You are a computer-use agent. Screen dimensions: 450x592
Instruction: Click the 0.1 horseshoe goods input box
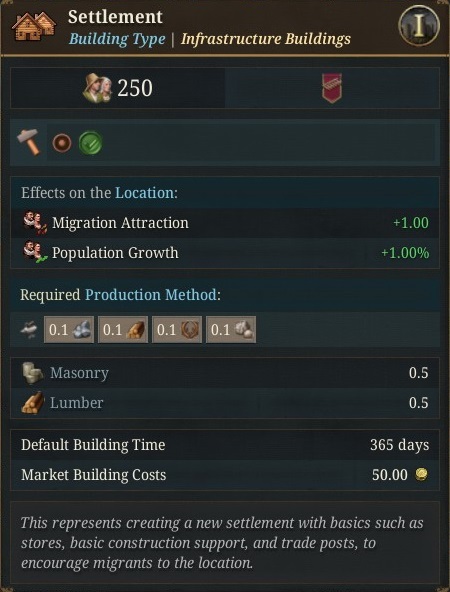[x=177, y=330]
